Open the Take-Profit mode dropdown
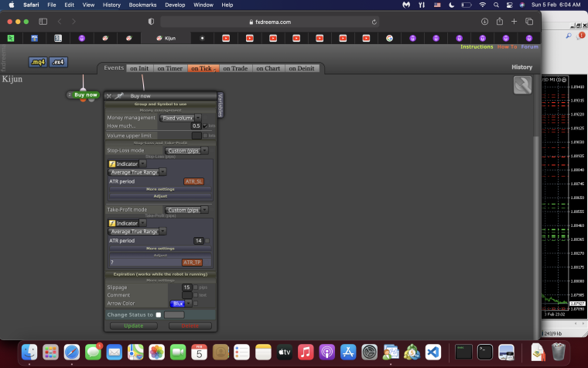The height and width of the screenshot is (368, 588). tap(186, 210)
